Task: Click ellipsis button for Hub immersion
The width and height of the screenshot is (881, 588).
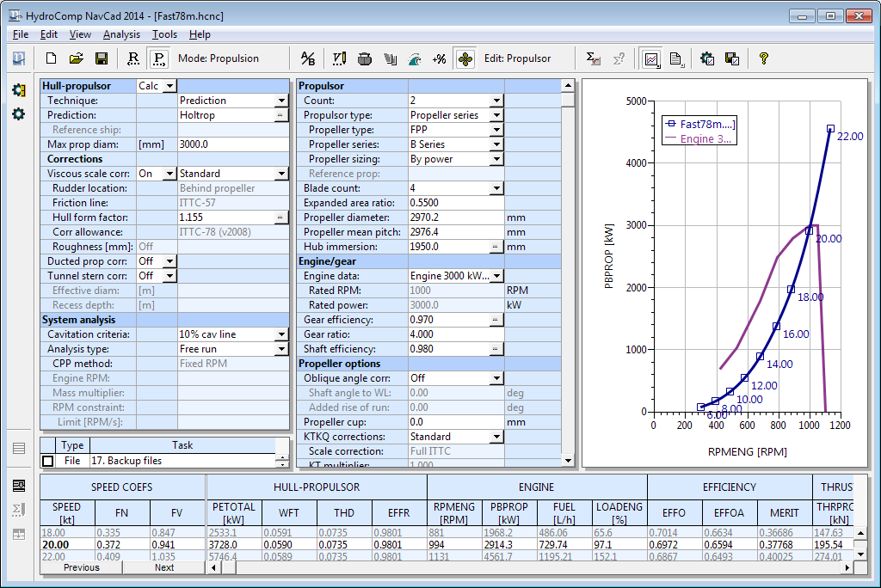Action: [495, 247]
